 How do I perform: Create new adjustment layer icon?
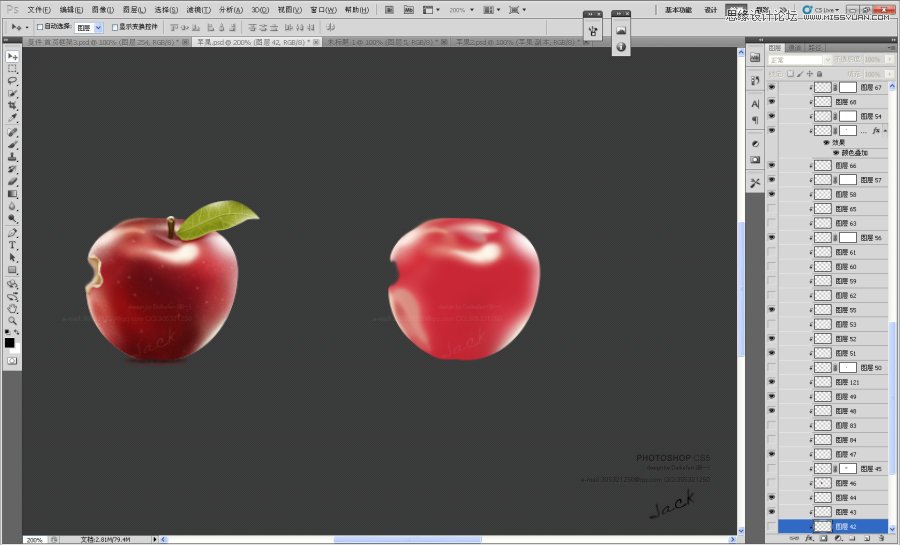[837, 539]
